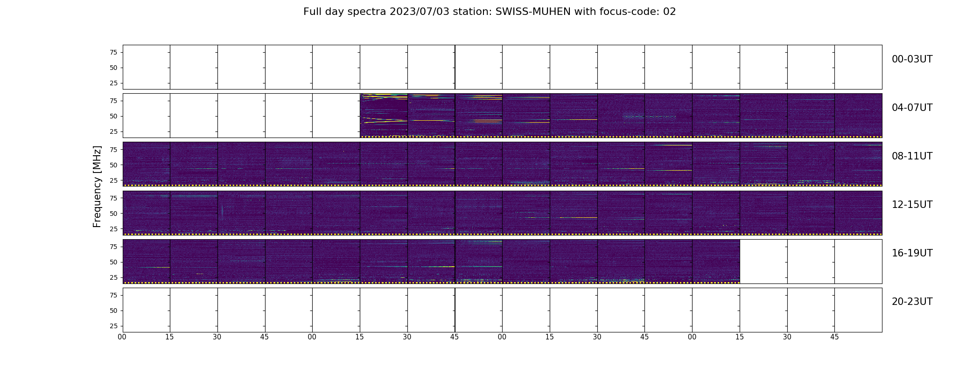Click the 75 tick of the 12-15UT row
This screenshot has width=980, height=373.
click(113, 198)
